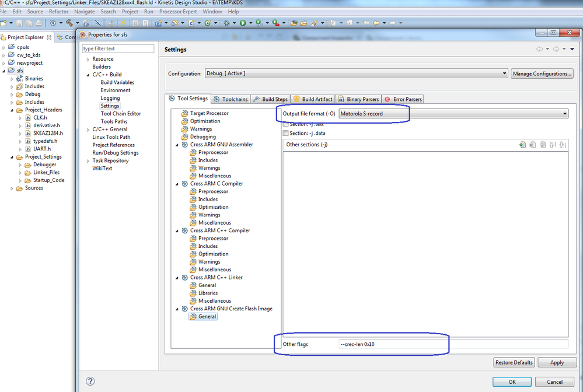Image resolution: width=583 pixels, height=392 pixels.
Task: Click the type filter text field
Action: pyautogui.click(x=118, y=48)
